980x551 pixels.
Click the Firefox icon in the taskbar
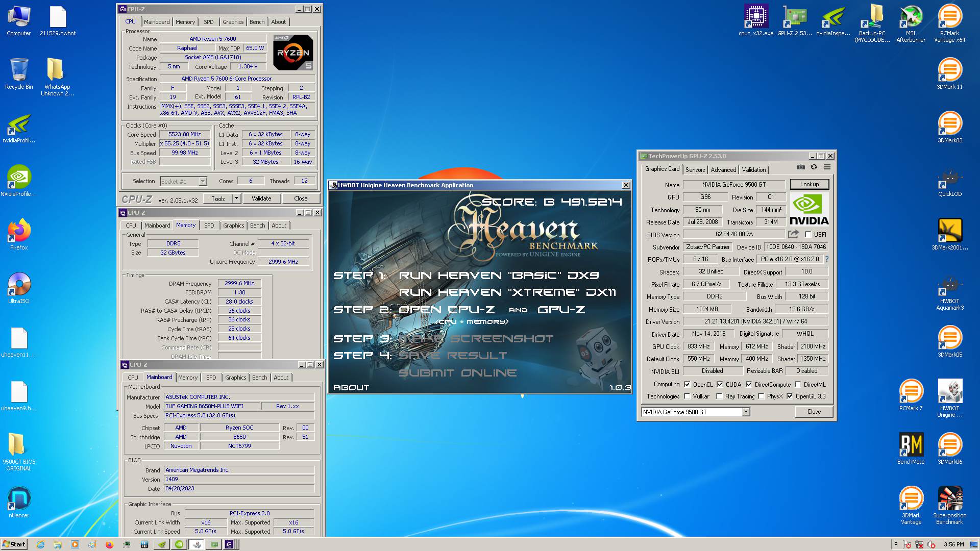(109, 544)
